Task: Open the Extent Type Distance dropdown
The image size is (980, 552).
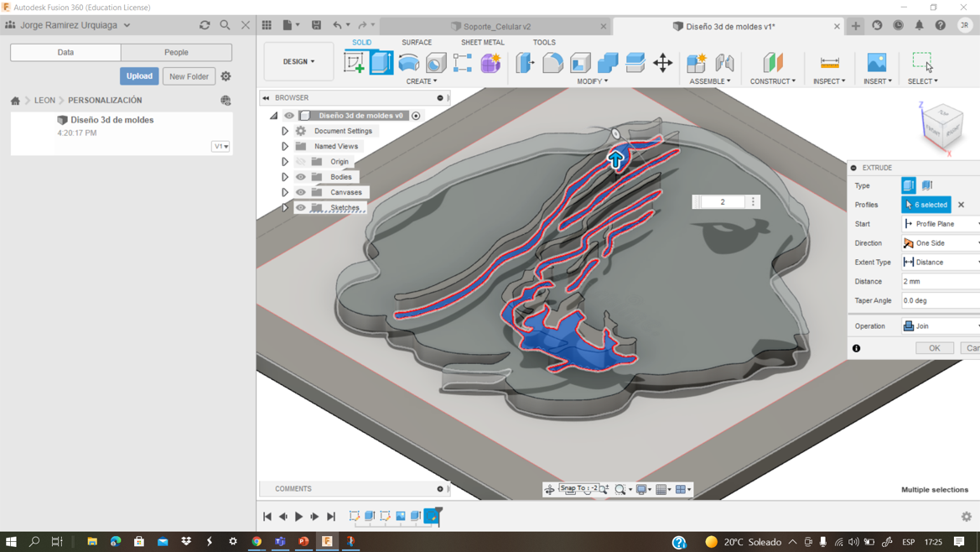Action: (x=941, y=262)
